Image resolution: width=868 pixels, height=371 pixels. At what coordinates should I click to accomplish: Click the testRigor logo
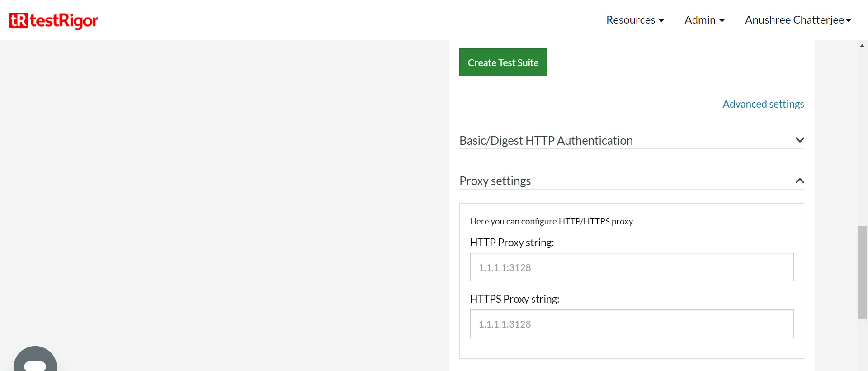click(x=53, y=20)
